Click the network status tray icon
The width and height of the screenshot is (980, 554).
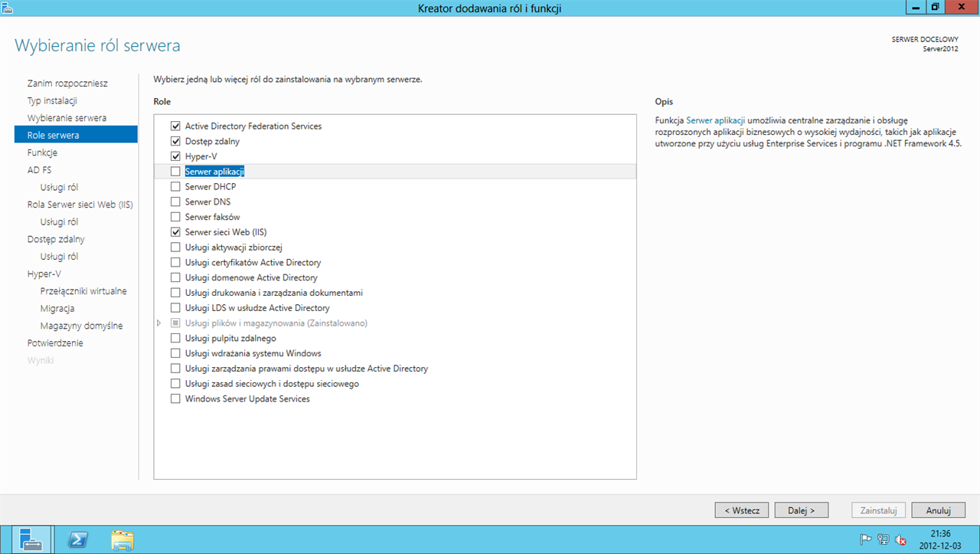(883, 539)
